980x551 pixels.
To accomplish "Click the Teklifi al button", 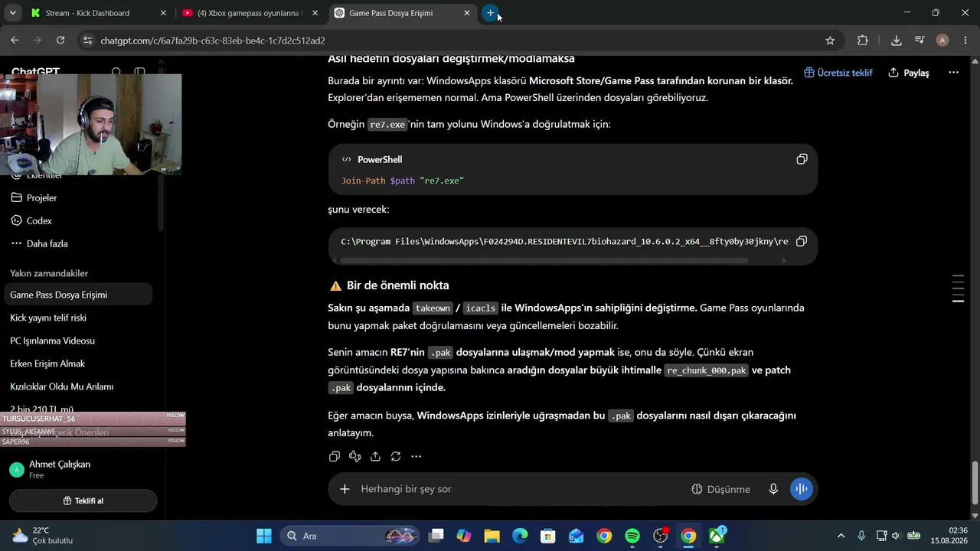I will click(x=83, y=500).
